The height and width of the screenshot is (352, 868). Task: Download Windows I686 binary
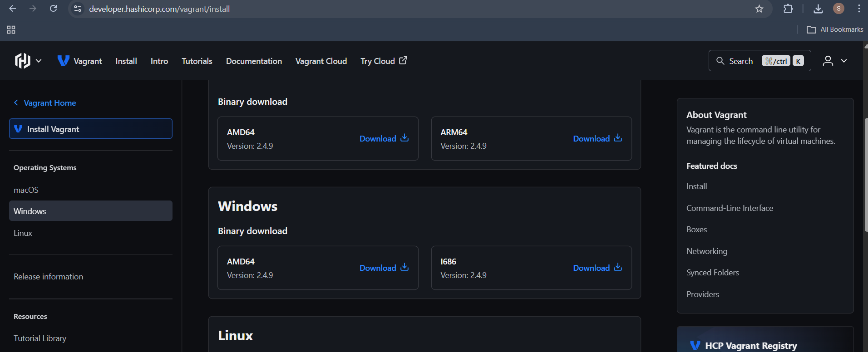597,268
